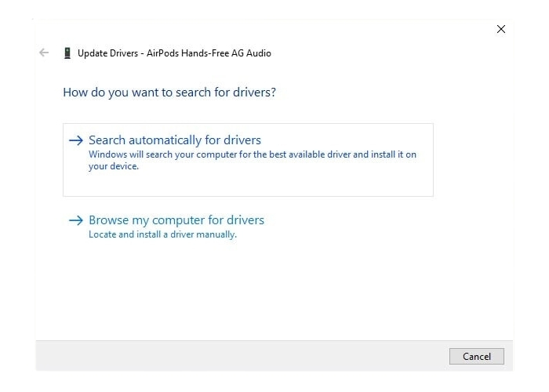Click the device icon beside Update Drivers title

(x=67, y=53)
